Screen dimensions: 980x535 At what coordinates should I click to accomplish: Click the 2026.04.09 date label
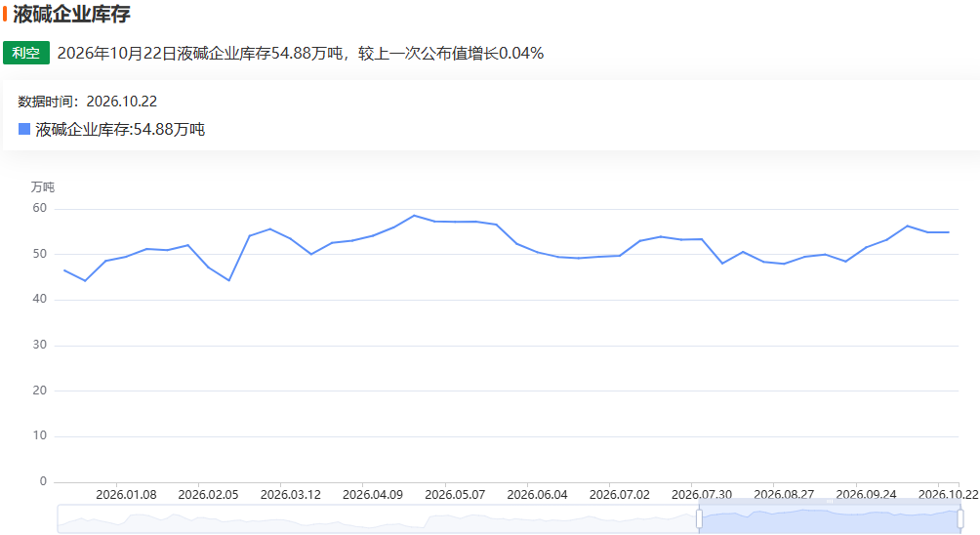(373, 494)
